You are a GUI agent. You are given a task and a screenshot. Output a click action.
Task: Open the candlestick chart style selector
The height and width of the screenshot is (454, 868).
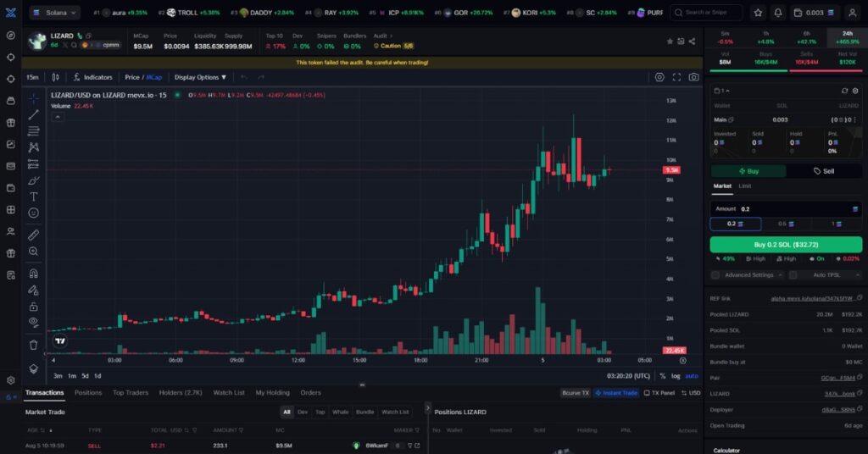pos(55,77)
